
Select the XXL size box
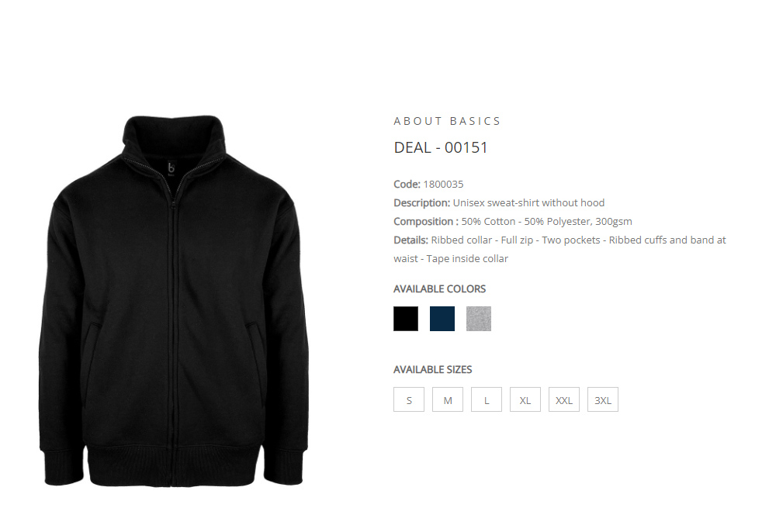click(x=563, y=399)
